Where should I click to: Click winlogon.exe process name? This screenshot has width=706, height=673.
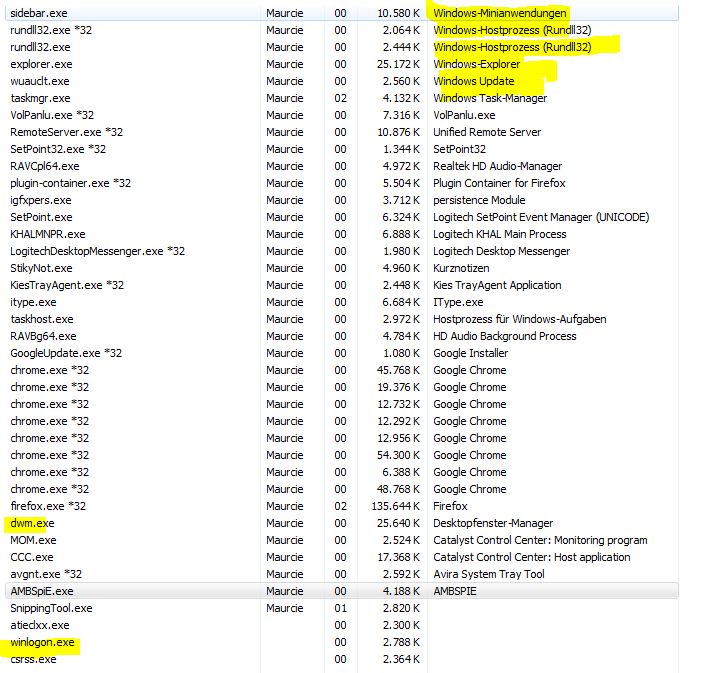pyautogui.click(x=42, y=642)
